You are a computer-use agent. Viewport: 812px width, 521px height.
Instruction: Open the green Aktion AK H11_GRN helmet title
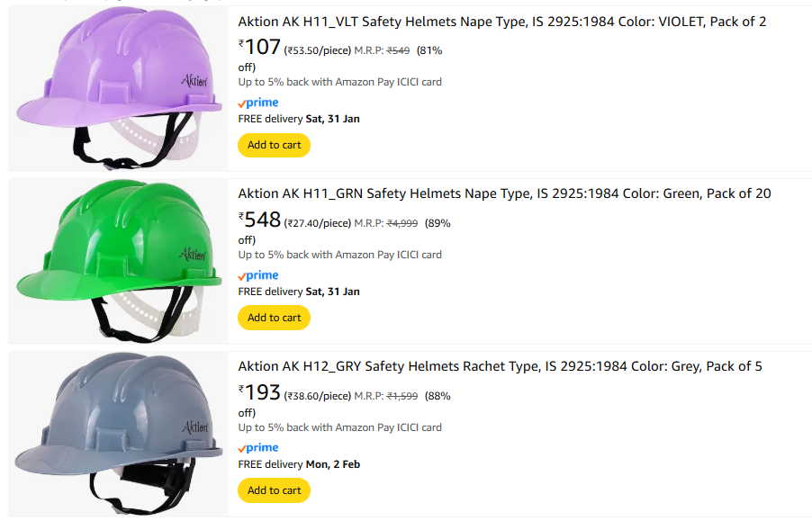click(x=504, y=193)
